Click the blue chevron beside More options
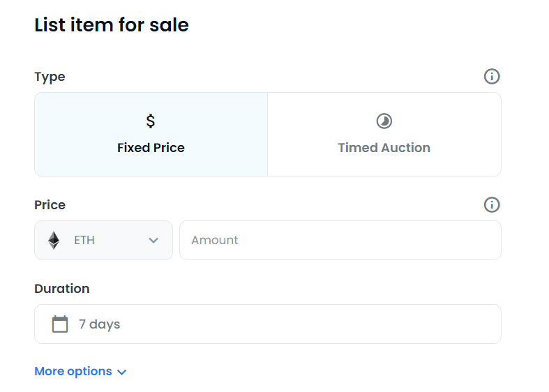 click(x=122, y=372)
